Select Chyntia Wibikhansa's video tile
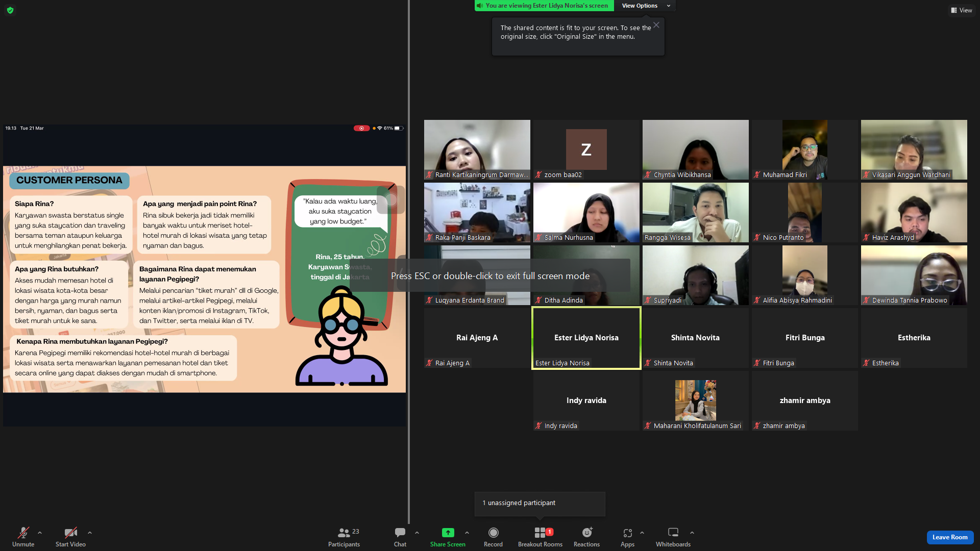This screenshot has width=980, height=551. [x=696, y=149]
